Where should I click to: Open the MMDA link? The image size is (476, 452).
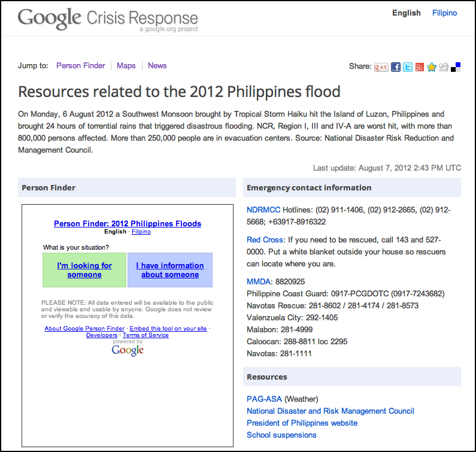(x=259, y=282)
